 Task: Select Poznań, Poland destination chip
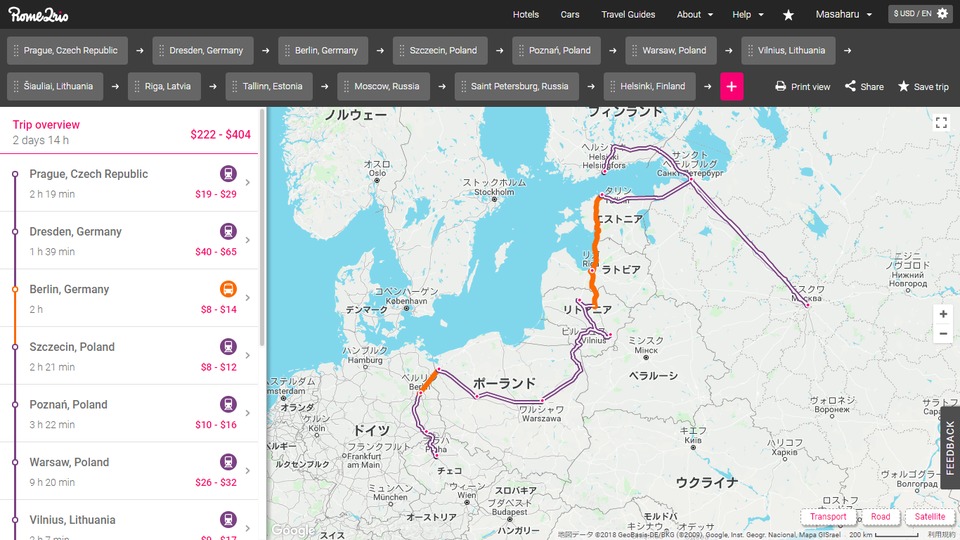coord(557,50)
